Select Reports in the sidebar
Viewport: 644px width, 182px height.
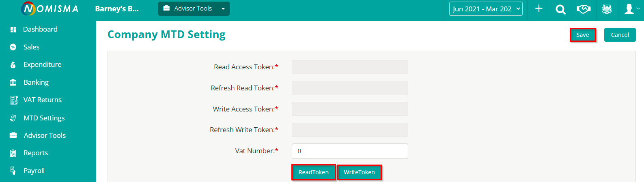35,153
